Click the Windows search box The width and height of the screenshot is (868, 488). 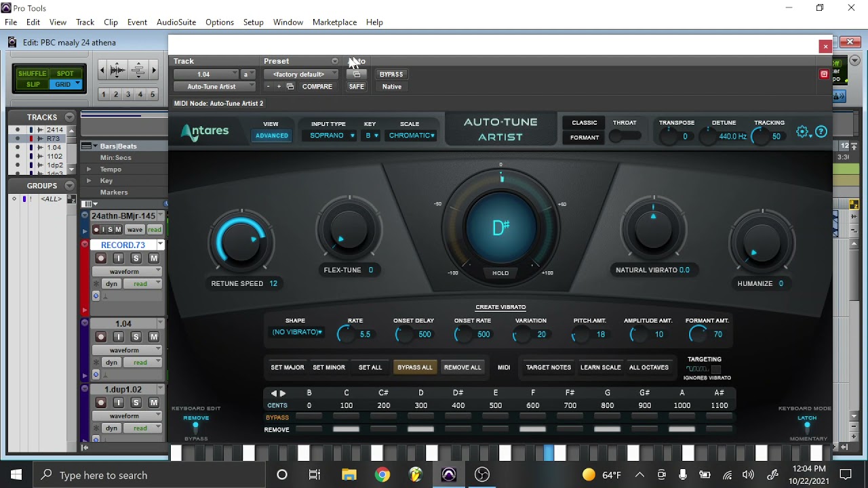pos(148,475)
